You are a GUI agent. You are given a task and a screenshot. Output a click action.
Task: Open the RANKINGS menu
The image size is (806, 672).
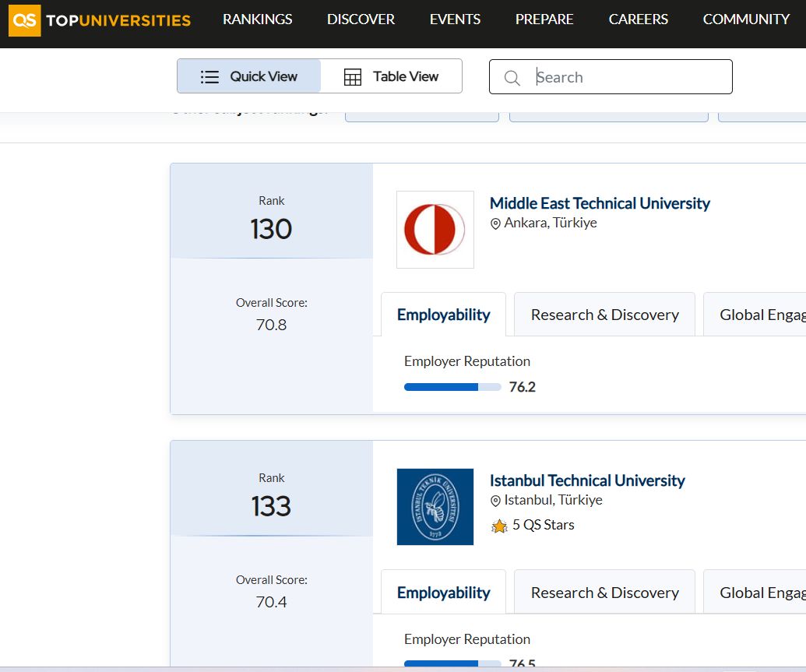tap(258, 19)
